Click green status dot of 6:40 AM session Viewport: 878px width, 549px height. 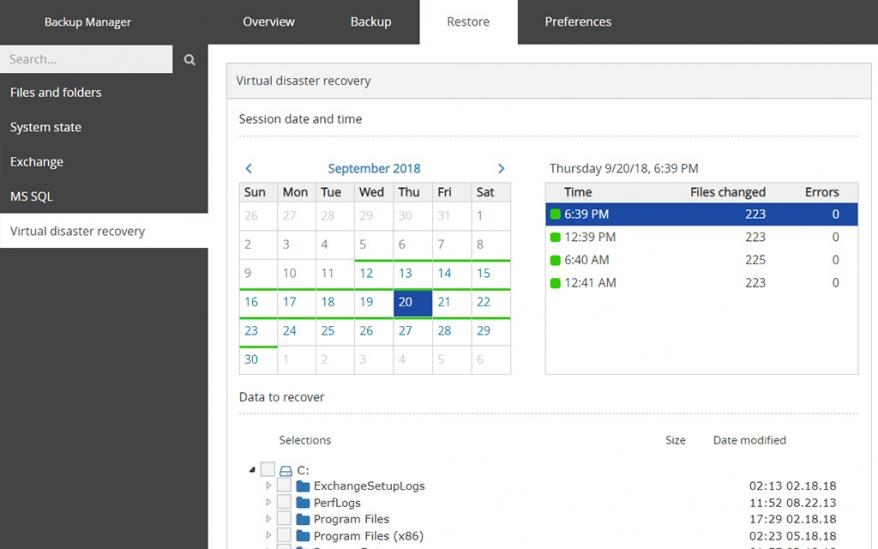pos(555,260)
